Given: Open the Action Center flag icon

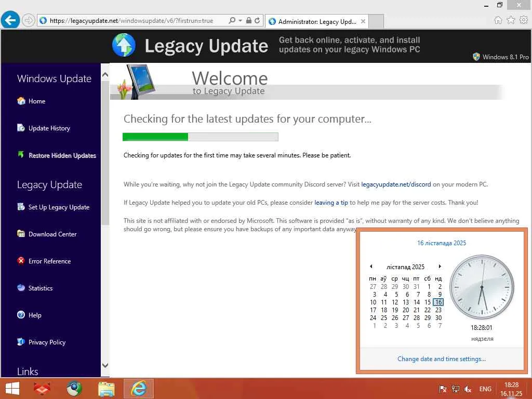Looking at the screenshot, I should (x=443, y=389).
